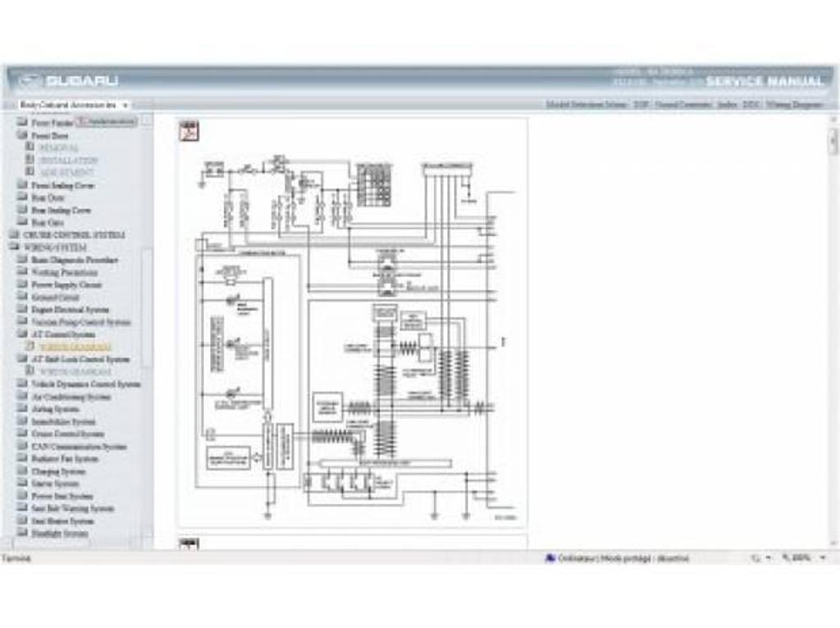This screenshot has width=840, height=628.
Task: Expand the CRUISE CONTROL SYSTEM folder
Action: pos(14,234)
